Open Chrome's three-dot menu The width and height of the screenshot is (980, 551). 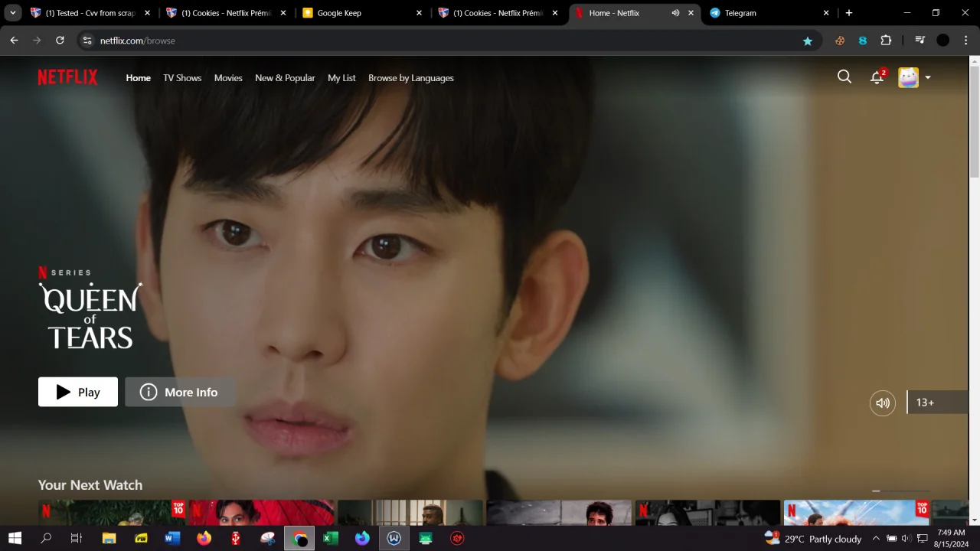pyautogui.click(x=966, y=41)
